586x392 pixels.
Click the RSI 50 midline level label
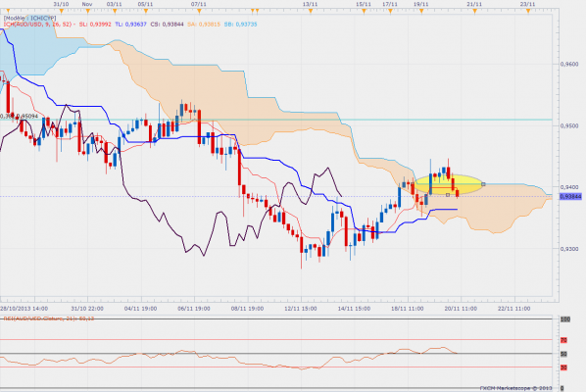(563, 354)
